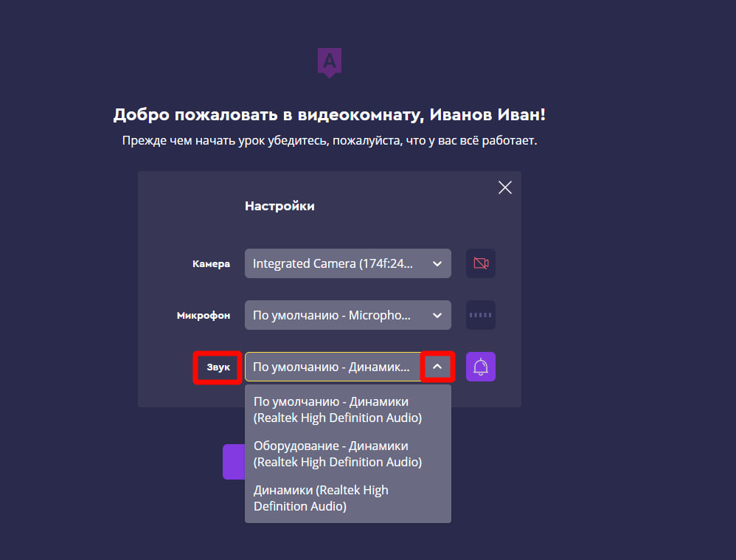Click the Микрофон label
Image resolution: width=736 pixels, height=560 pixels.
pyautogui.click(x=204, y=315)
